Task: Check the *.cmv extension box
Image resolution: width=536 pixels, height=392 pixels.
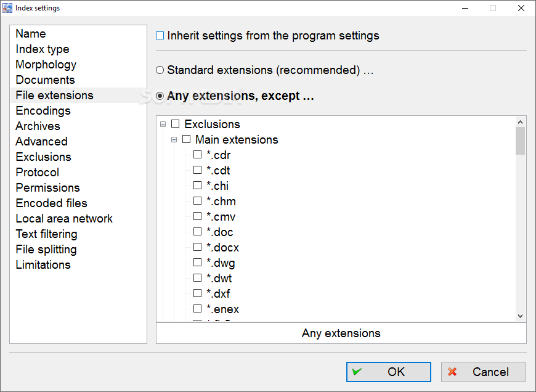Action: pos(198,216)
